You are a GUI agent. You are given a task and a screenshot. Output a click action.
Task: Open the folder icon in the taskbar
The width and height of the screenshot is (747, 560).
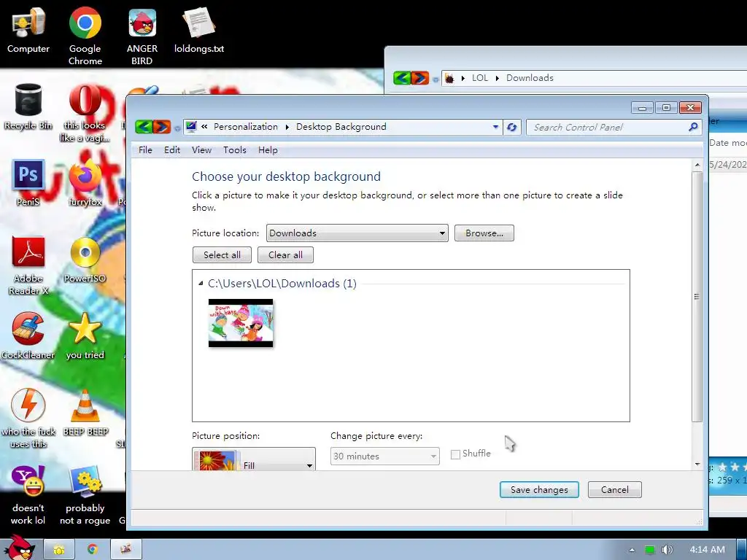click(x=59, y=550)
